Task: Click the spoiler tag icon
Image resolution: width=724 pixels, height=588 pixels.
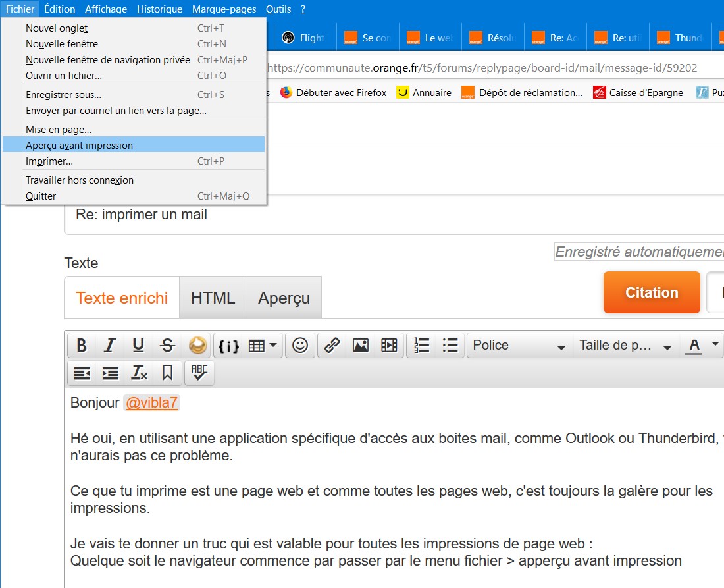Action: point(197,345)
